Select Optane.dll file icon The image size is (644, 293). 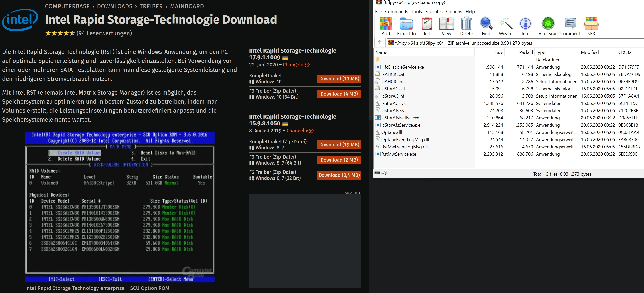378,132
